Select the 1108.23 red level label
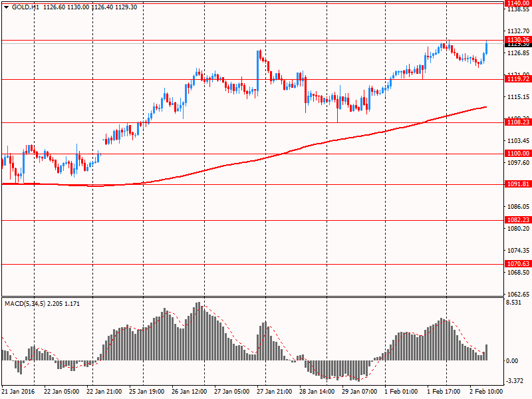Viewport: 532px width, 399px height. click(518, 122)
